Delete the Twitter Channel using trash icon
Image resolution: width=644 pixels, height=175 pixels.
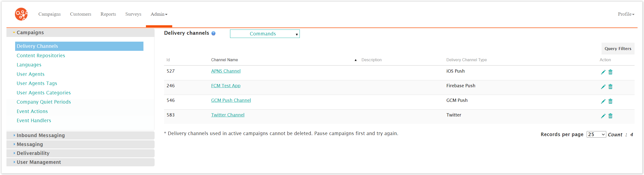click(610, 116)
